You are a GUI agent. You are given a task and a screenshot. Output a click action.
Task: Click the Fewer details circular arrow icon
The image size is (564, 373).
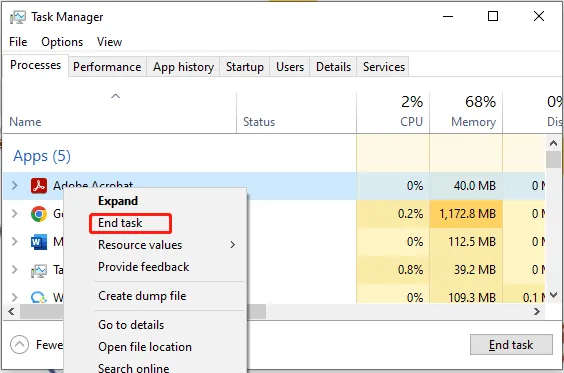click(19, 345)
